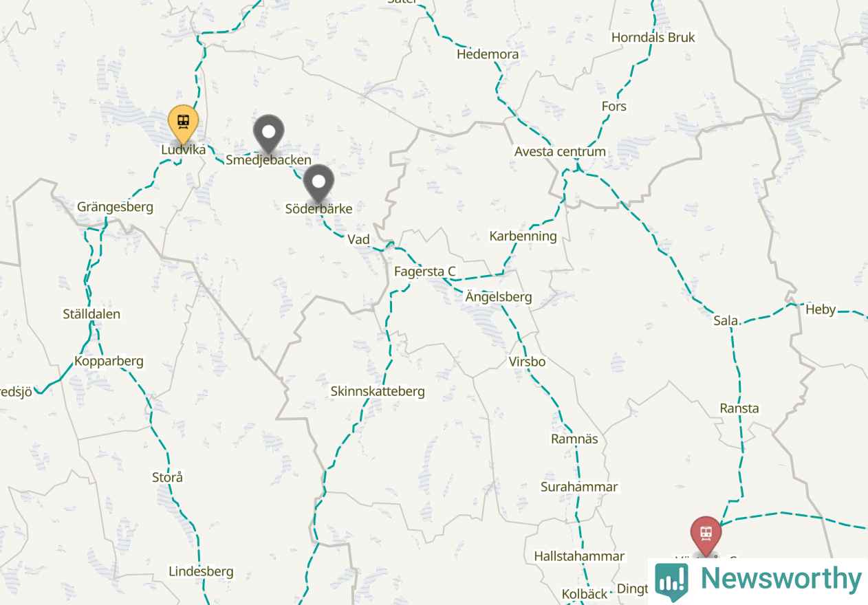Click the Avesta centrum label
Screen dimensions: 868x605
pos(560,151)
